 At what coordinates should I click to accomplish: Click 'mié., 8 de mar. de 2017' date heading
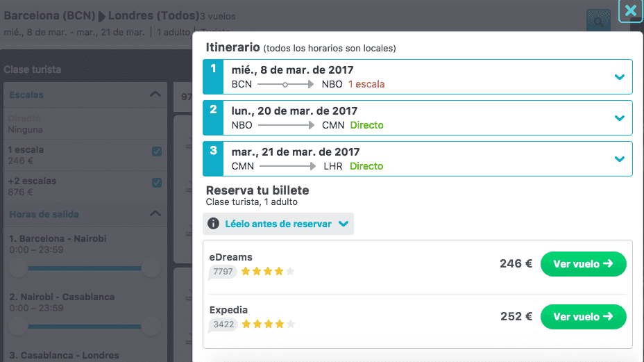coord(292,70)
